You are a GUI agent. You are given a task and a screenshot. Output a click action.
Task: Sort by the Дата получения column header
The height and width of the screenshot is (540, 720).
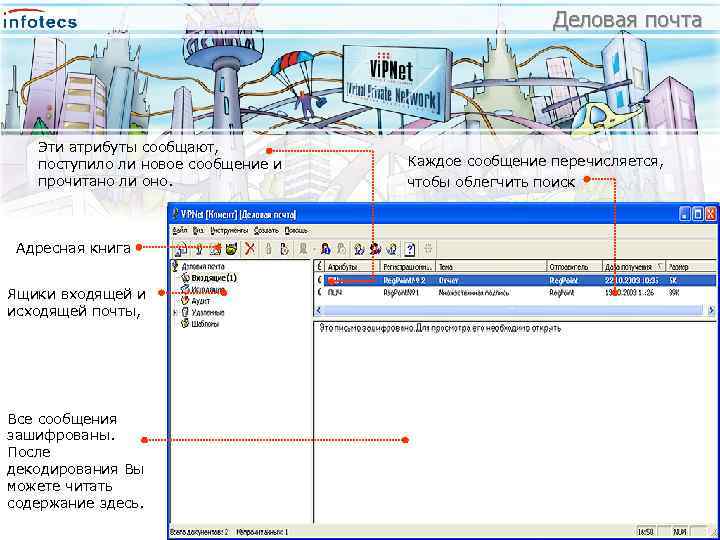pos(634,267)
